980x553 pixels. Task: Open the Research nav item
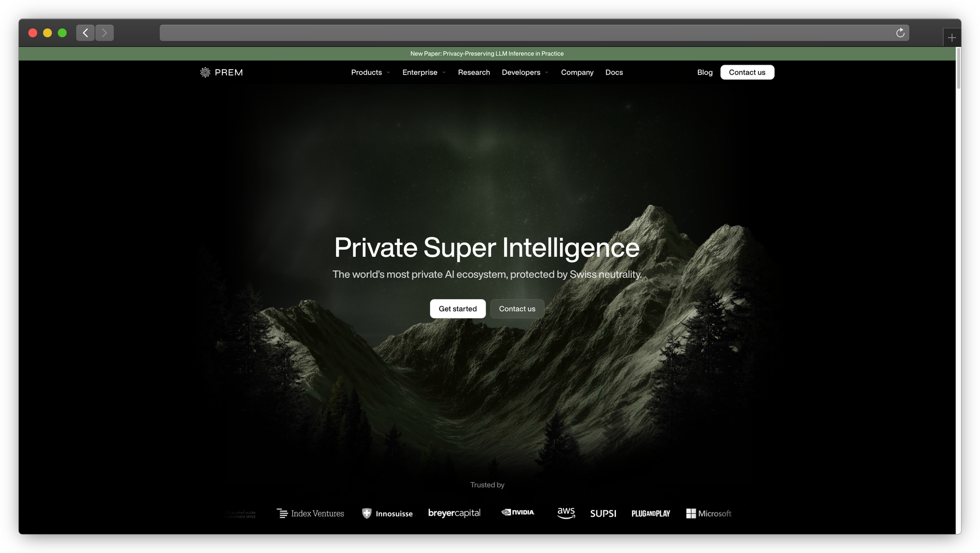click(x=474, y=73)
